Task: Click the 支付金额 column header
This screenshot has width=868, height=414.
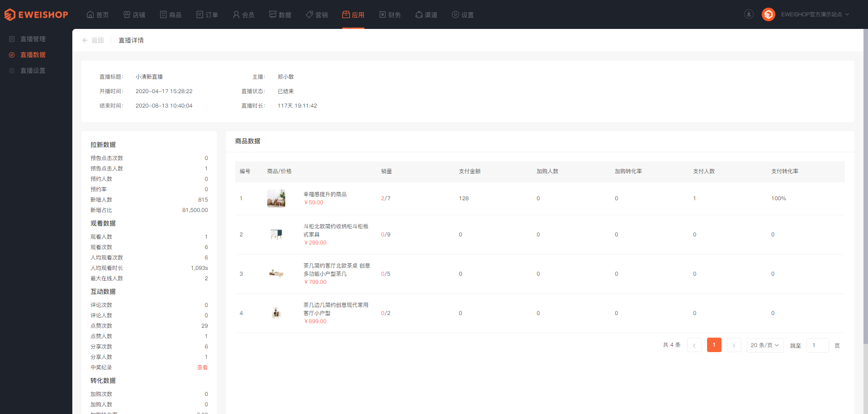Action: click(x=470, y=171)
